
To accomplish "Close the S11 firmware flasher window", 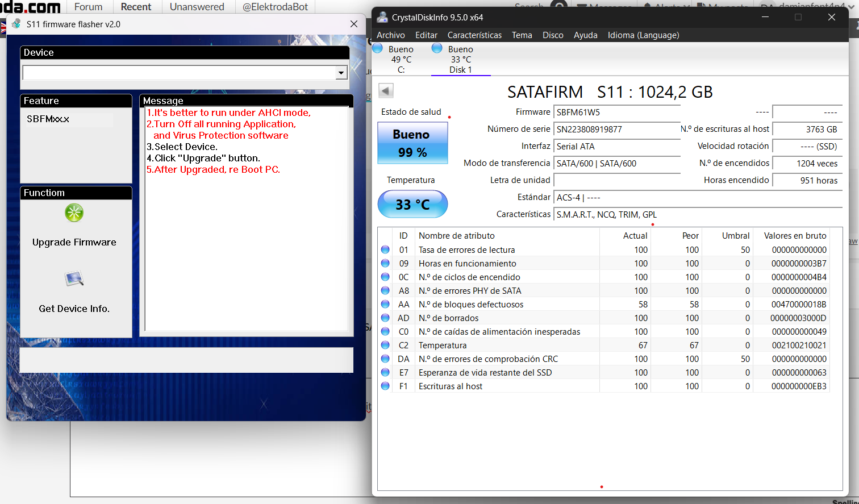I will (x=354, y=24).
